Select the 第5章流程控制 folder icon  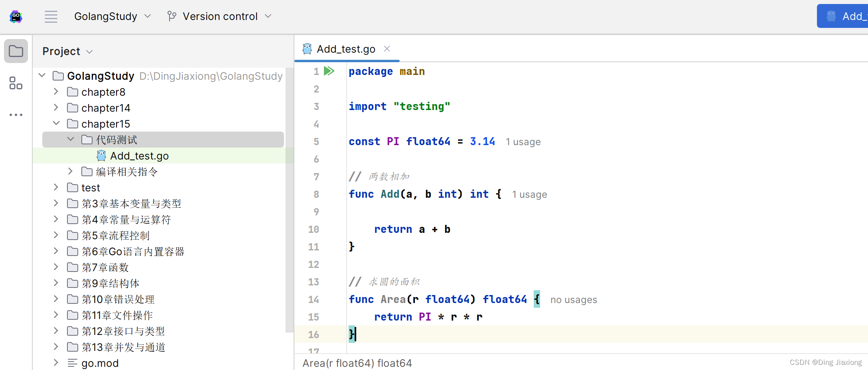point(73,235)
